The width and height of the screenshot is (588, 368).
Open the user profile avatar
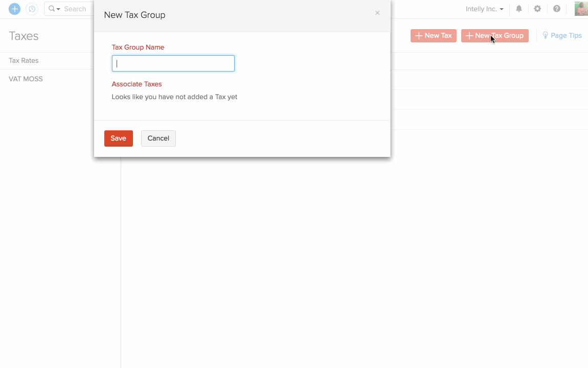581,9
